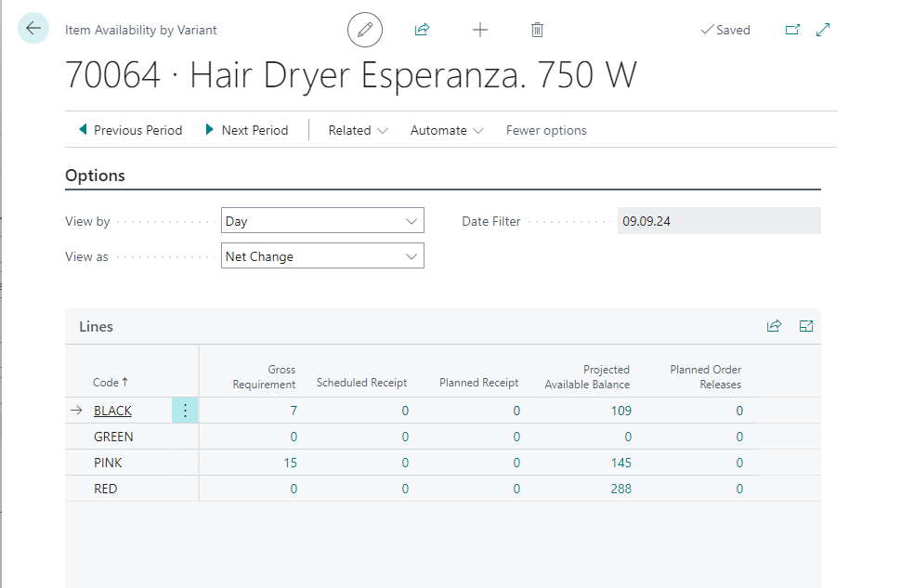Click Fewer options
This screenshot has width=901, height=588.
[x=546, y=130]
